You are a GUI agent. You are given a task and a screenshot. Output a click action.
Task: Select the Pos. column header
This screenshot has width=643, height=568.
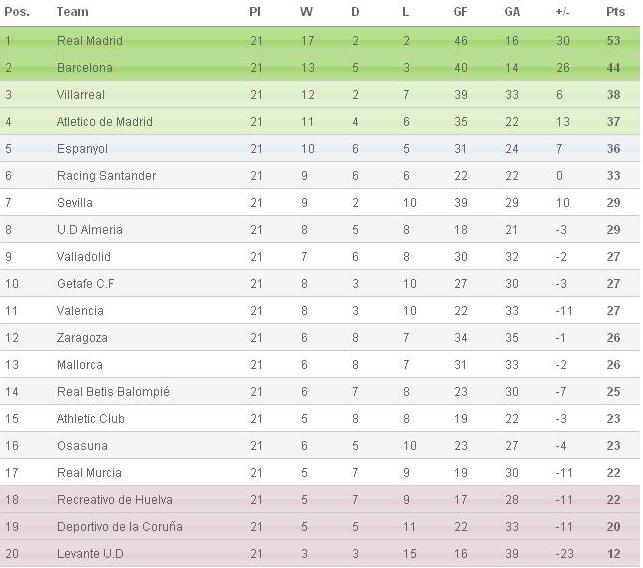pyautogui.click(x=17, y=11)
